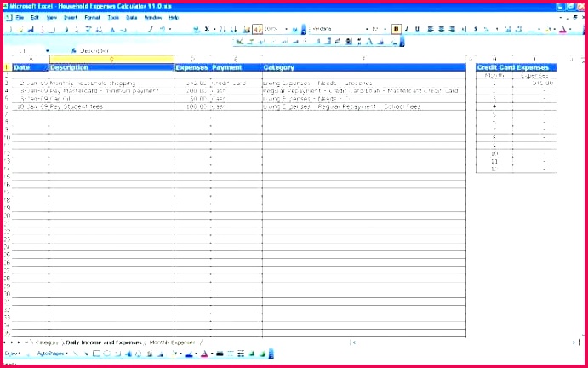
Task: Select the Credit Card Expenses header cell
Action: pyautogui.click(x=517, y=67)
